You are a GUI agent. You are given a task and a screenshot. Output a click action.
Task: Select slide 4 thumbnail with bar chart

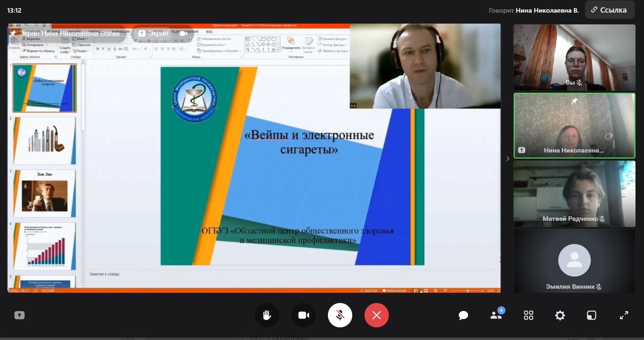pyautogui.click(x=45, y=246)
